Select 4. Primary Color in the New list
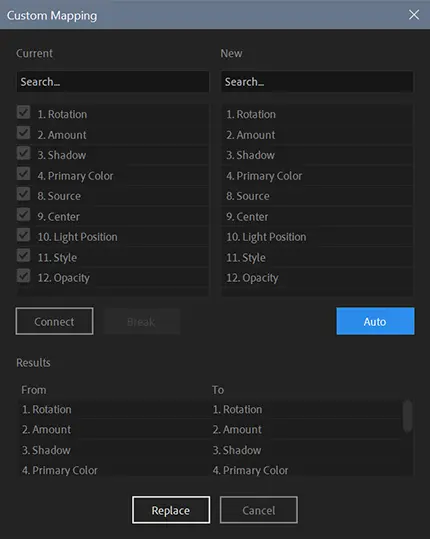The width and height of the screenshot is (430, 539). pyautogui.click(x=317, y=176)
